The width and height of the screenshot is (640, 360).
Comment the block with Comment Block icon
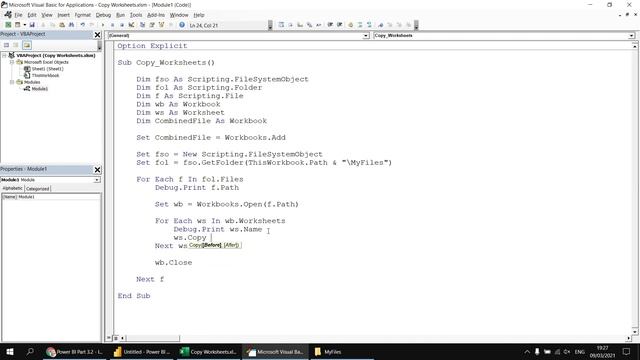pyautogui.click(x=360, y=25)
